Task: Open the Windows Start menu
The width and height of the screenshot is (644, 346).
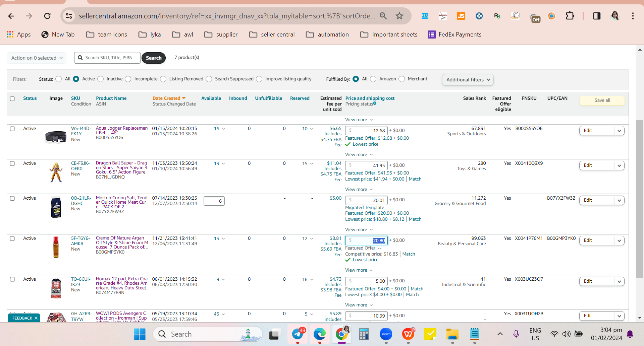Action: [x=140, y=334]
